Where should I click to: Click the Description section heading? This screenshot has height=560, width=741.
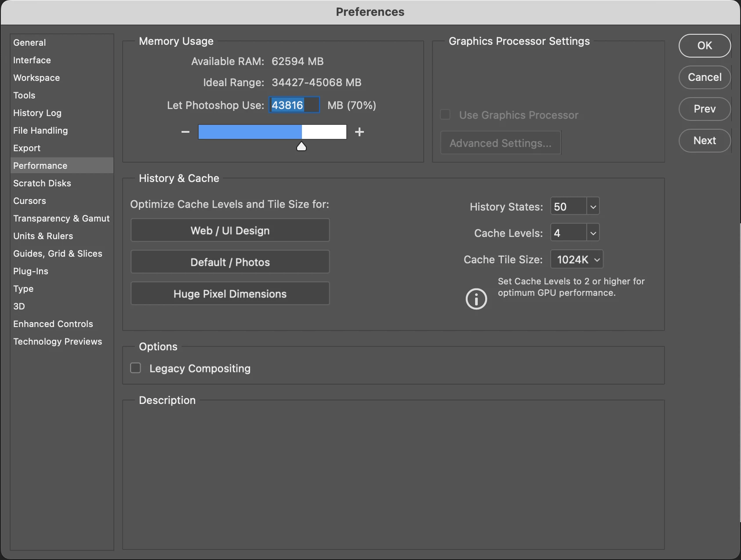pos(167,400)
